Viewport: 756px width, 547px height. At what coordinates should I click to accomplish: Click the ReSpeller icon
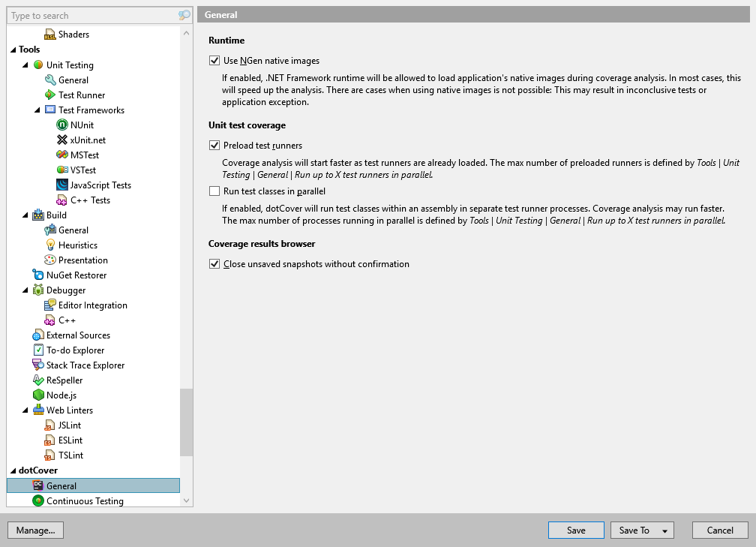38,380
